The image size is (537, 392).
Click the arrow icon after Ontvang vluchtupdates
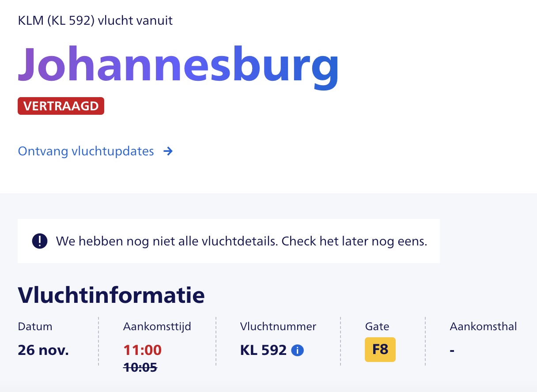coord(168,151)
